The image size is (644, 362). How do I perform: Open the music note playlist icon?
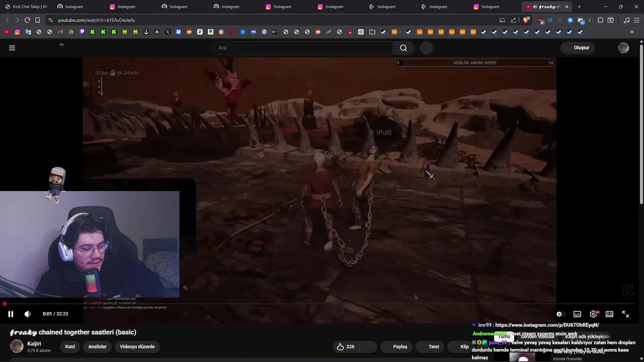click(x=626, y=20)
